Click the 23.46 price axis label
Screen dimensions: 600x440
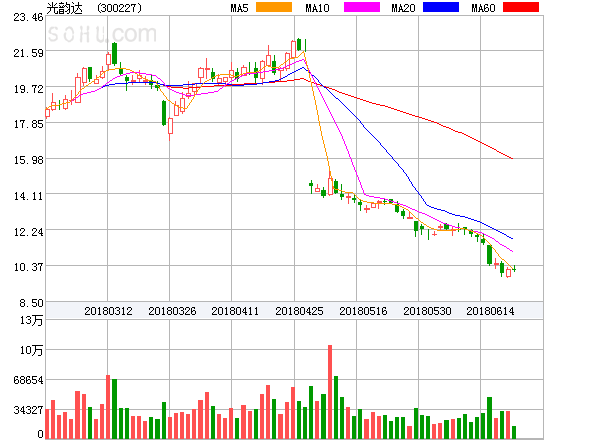pyautogui.click(x=28, y=17)
